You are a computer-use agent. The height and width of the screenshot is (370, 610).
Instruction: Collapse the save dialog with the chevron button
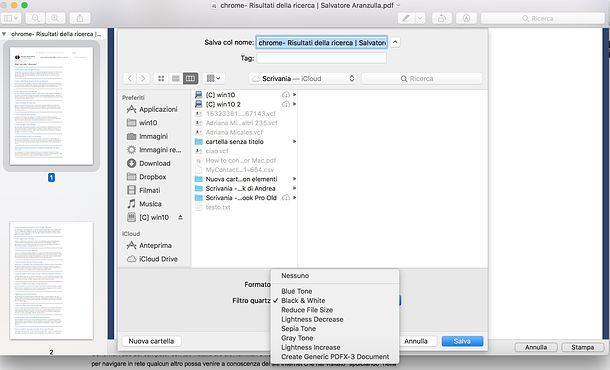tap(395, 42)
